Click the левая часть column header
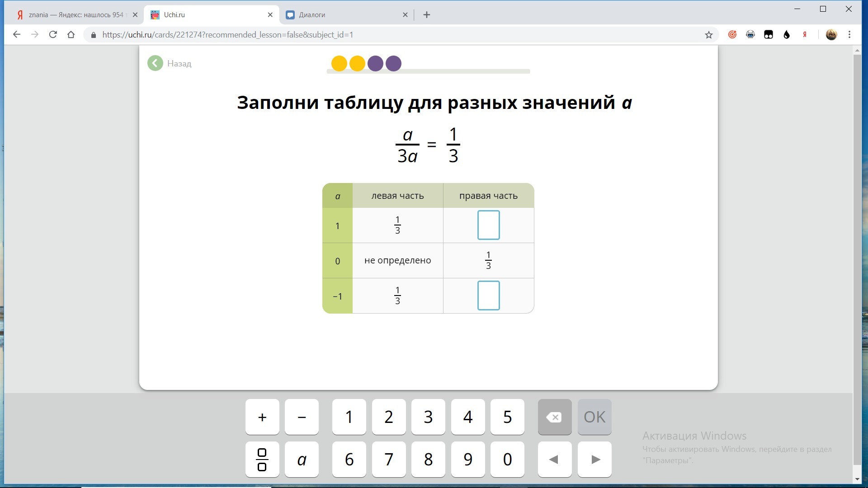This screenshot has width=868, height=488. click(x=397, y=196)
